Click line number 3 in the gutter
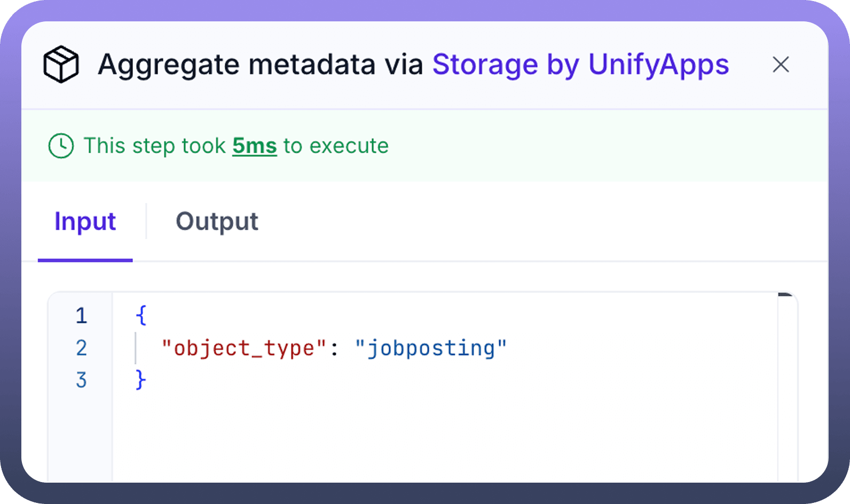This screenshot has width=850, height=504. pos(81,380)
